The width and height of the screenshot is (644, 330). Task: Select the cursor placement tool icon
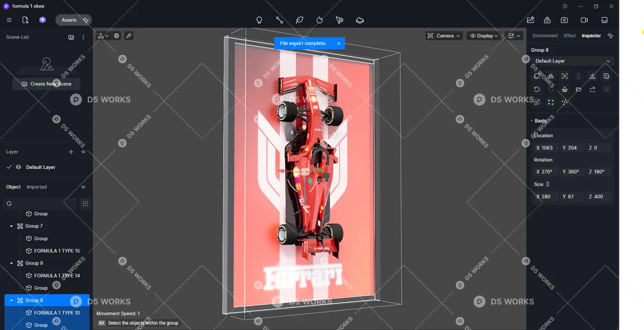tap(340, 20)
